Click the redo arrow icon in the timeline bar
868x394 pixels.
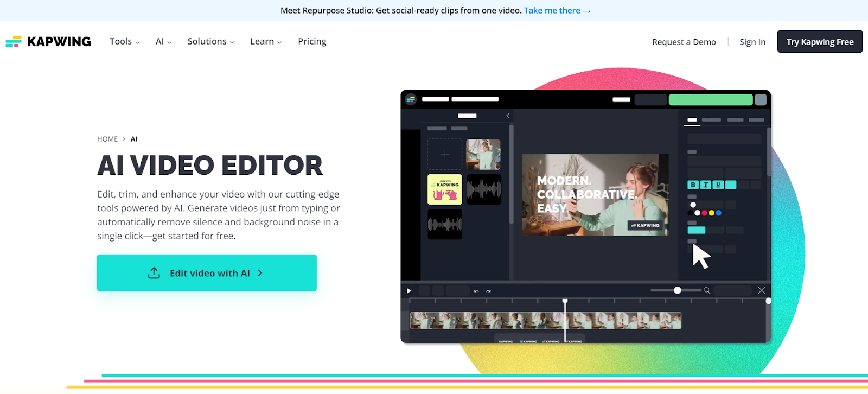pyautogui.click(x=488, y=291)
